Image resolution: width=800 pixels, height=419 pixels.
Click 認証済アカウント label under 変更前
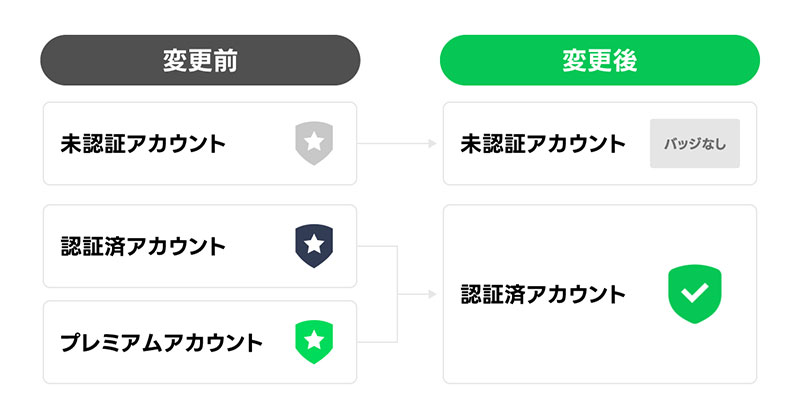143,246
